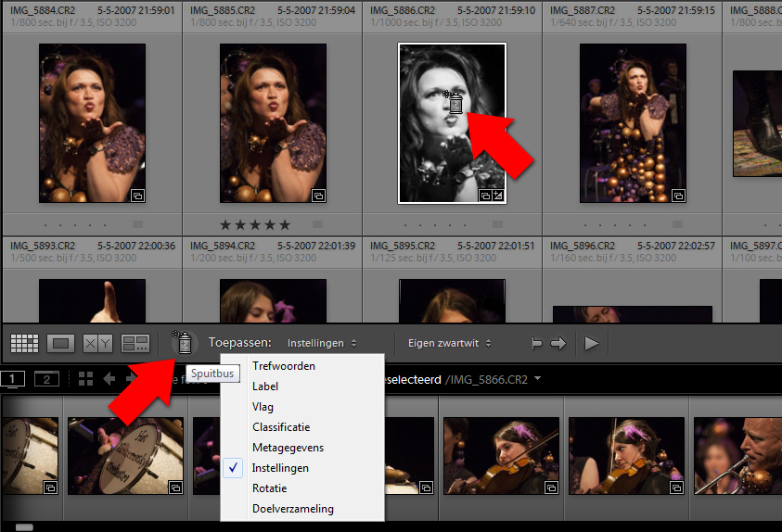Click the filmstrip grid shortcut icon
This screenshot has height=532, width=782.
pos(85,378)
